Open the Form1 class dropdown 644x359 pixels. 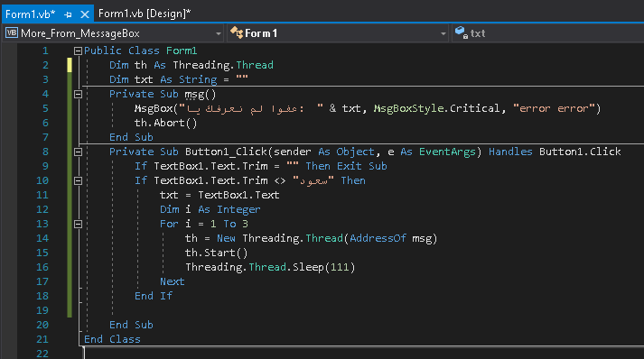[339, 33]
